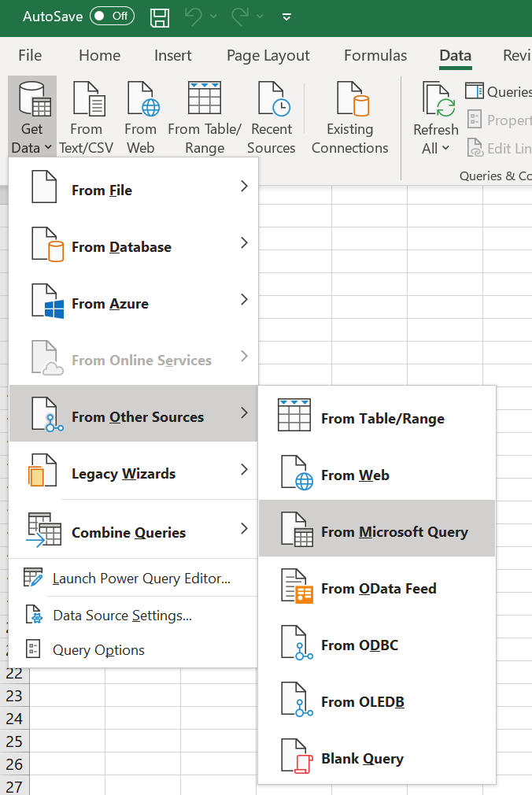The image size is (532, 795).
Task: Click the From OLEDB connector icon
Action: pyautogui.click(x=297, y=700)
